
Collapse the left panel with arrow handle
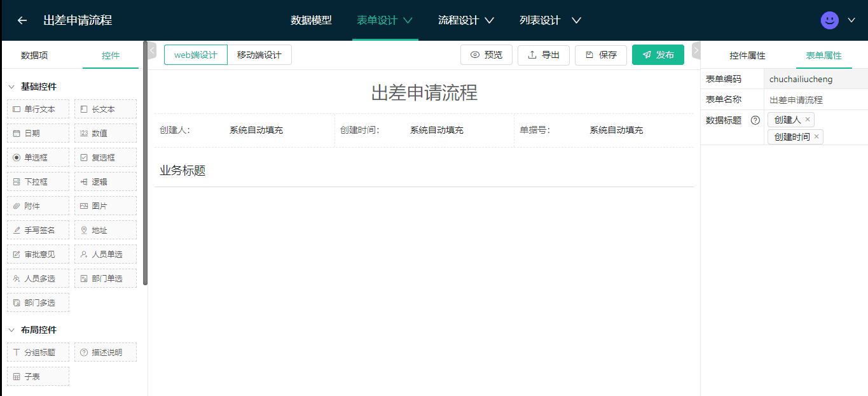152,50
